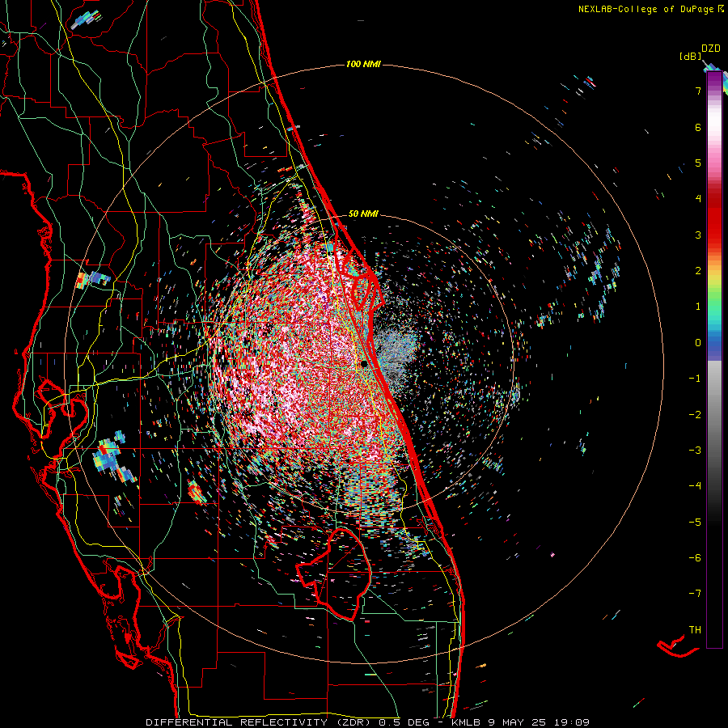Screen dimensions: 728x728
Task: Select the '6' tick label on color bar
Action: [x=698, y=127]
